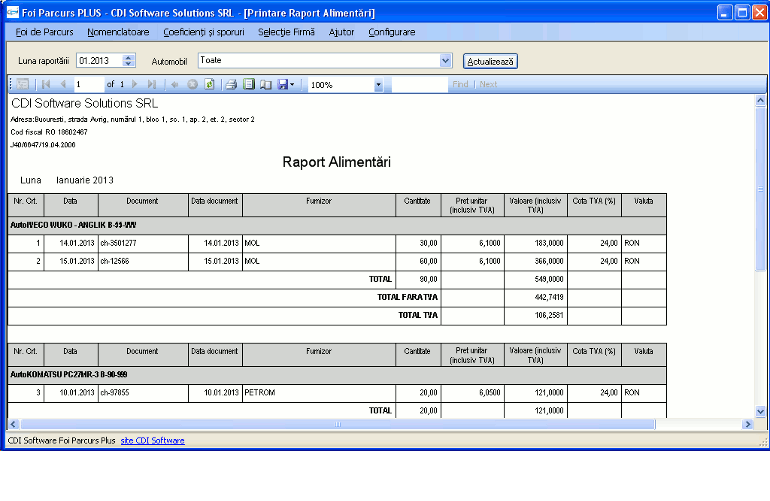The image size is (770, 501).
Task: Open the Configurare menu
Action: [391, 32]
